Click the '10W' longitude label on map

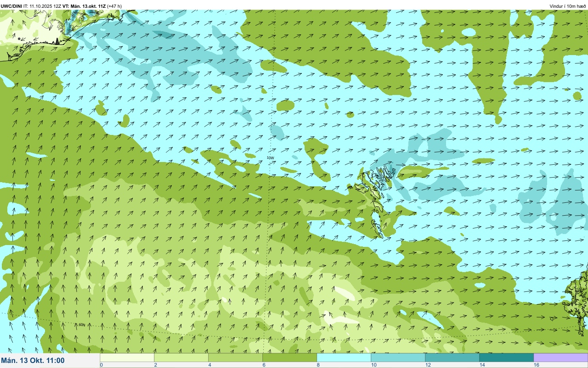click(270, 158)
